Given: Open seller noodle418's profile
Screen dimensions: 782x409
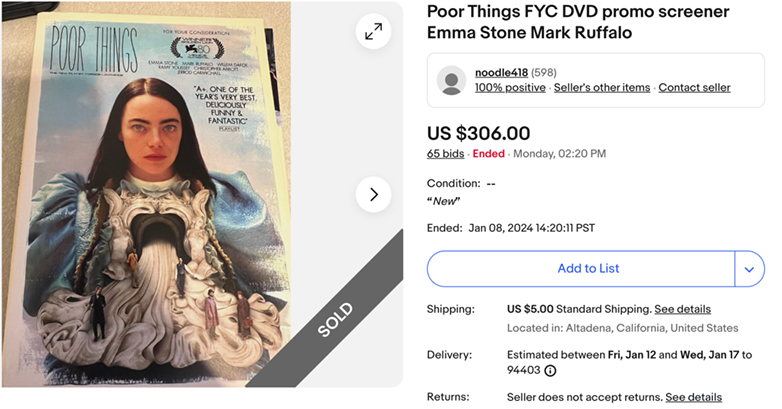Looking at the screenshot, I should 501,72.
